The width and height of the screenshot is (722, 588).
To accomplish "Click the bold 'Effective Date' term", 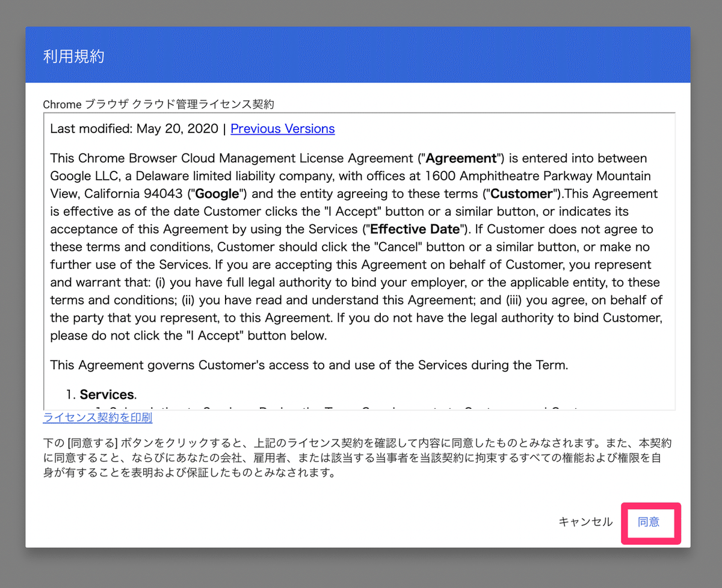I will click(416, 229).
